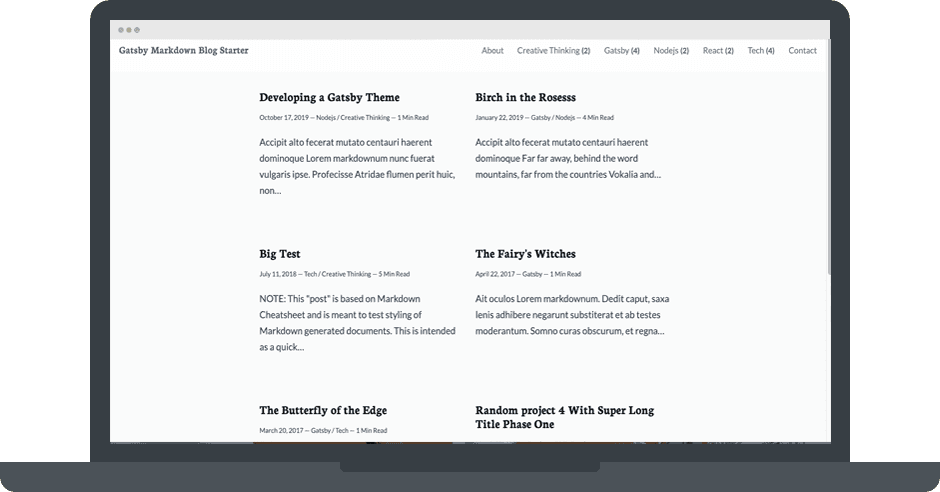Viewport: 940px width, 492px height.
Task: Go to the Contact page
Action: (x=802, y=50)
